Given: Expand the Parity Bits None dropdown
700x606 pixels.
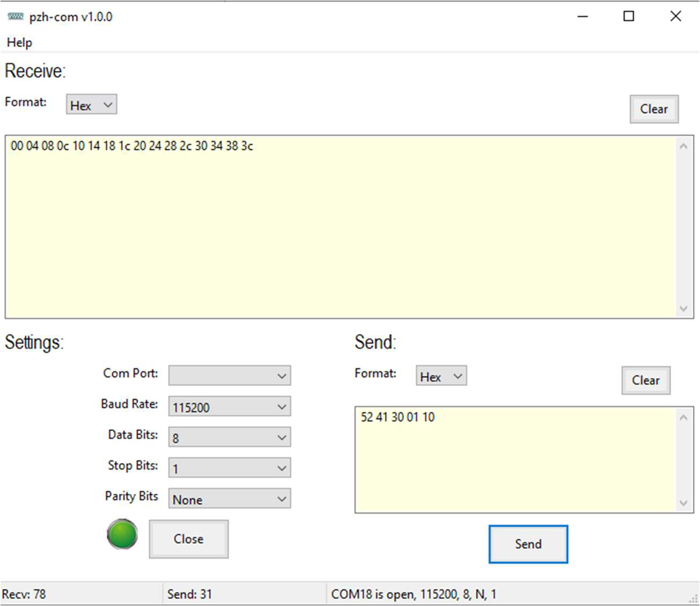Looking at the screenshot, I should tap(230, 499).
